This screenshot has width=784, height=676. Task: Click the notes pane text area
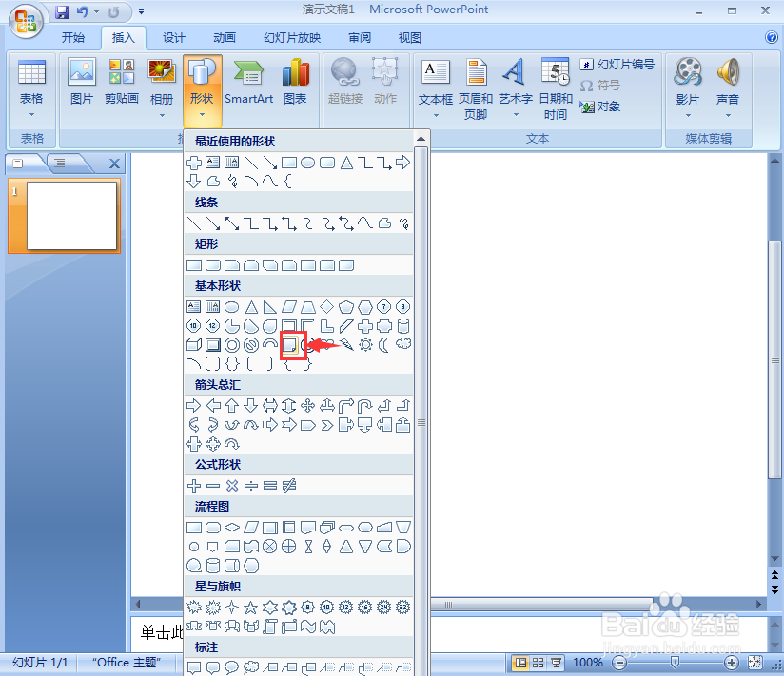(449, 633)
